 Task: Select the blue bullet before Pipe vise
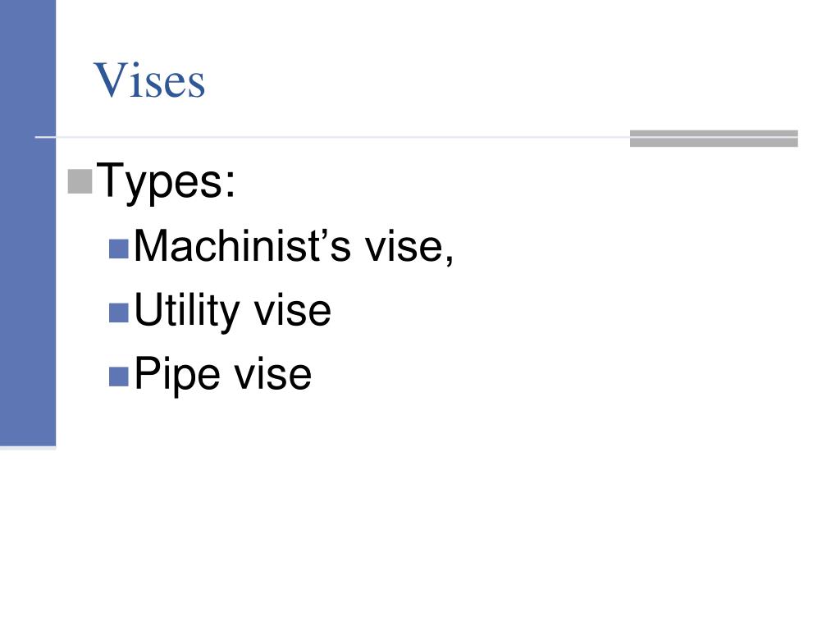pyautogui.click(x=118, y=377)
